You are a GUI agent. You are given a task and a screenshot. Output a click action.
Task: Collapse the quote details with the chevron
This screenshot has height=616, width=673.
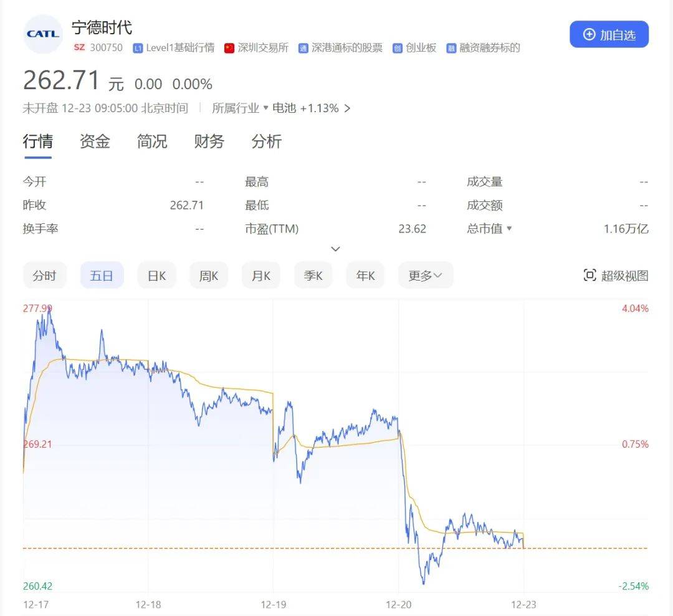(x=336, y=249)
